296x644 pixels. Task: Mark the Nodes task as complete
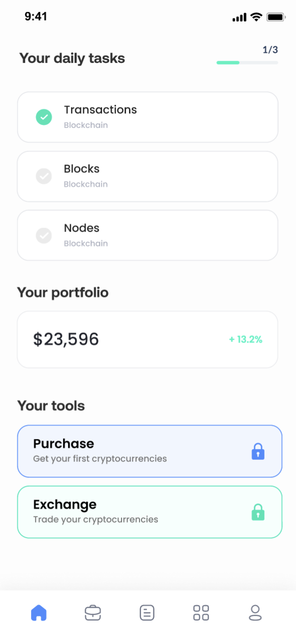pos(44,235)
